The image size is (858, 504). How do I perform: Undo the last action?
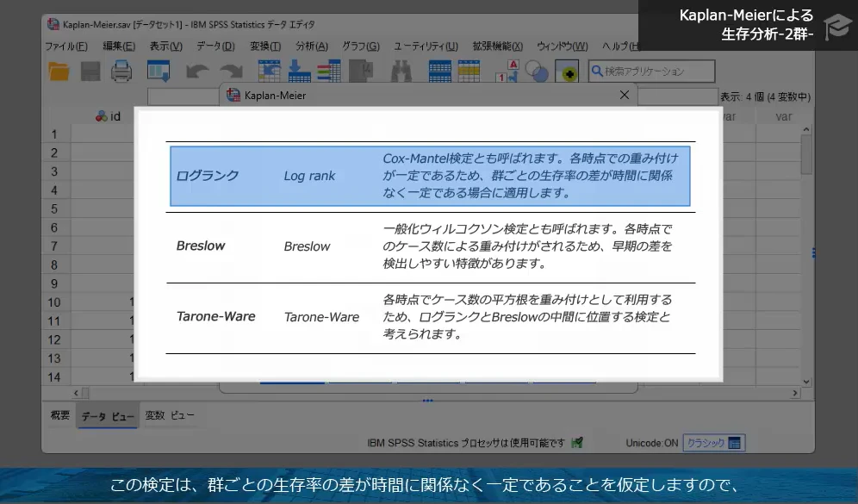coord(197,71)
